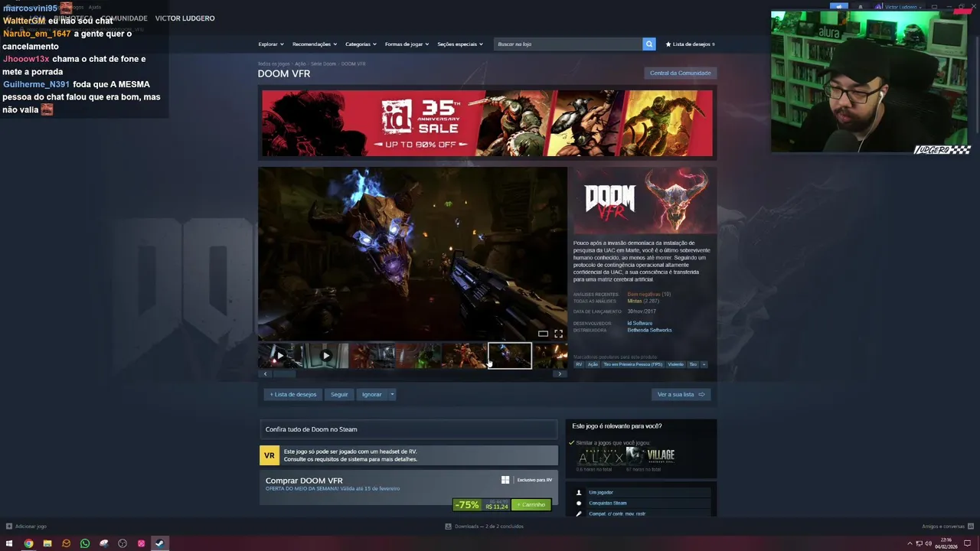The width and height of the screenshot is (980, 551).
Task: Expand Seções especiais menu
Action: [460, 44]
